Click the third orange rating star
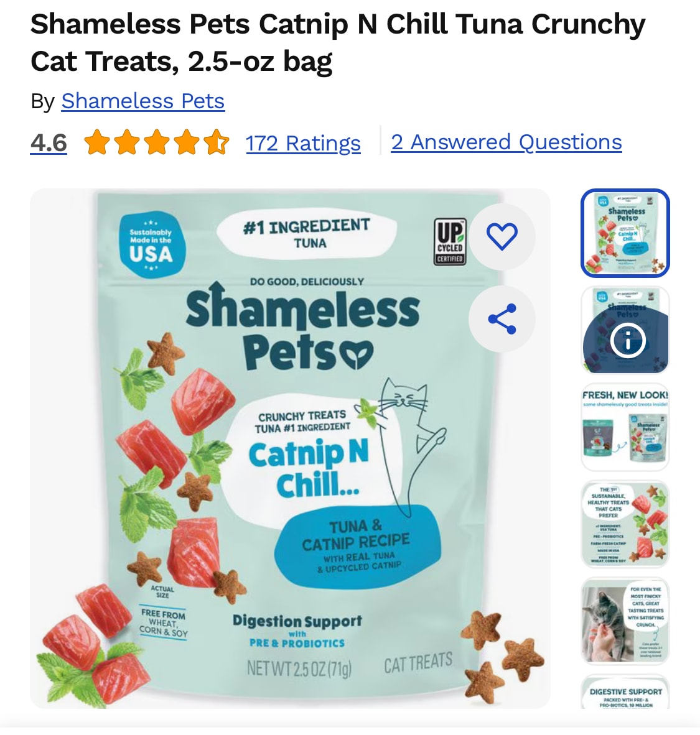The width and height of the screenshot is (700, 735). point(157,142)
